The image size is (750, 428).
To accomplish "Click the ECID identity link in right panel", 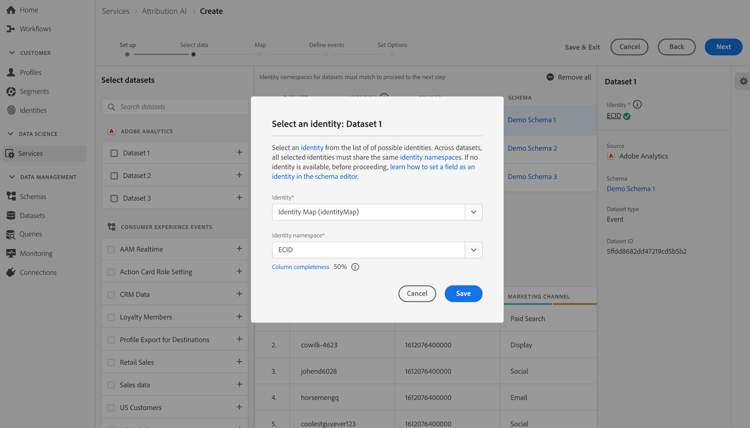I will coord(614,116).
